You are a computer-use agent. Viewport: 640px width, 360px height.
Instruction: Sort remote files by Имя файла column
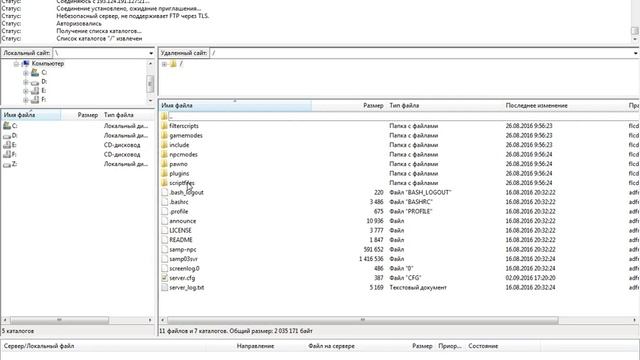click(235, 106)
